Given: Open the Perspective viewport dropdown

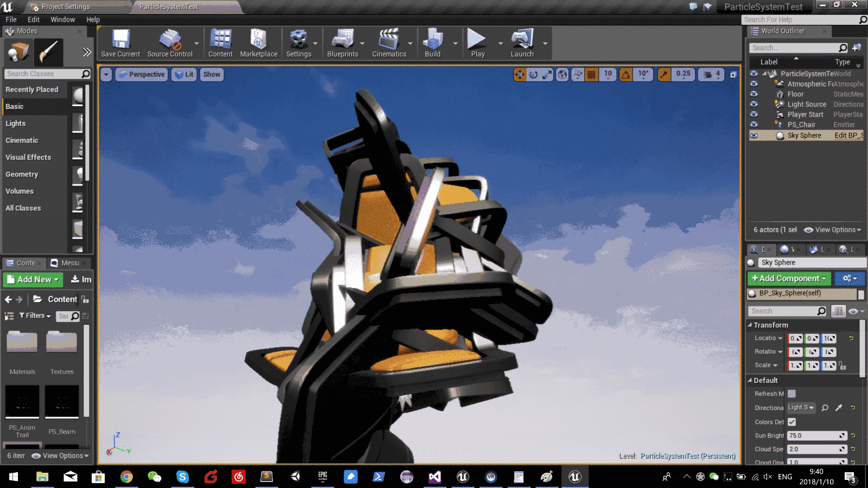Looking at the screenshot, I should [x=141, y=74].
